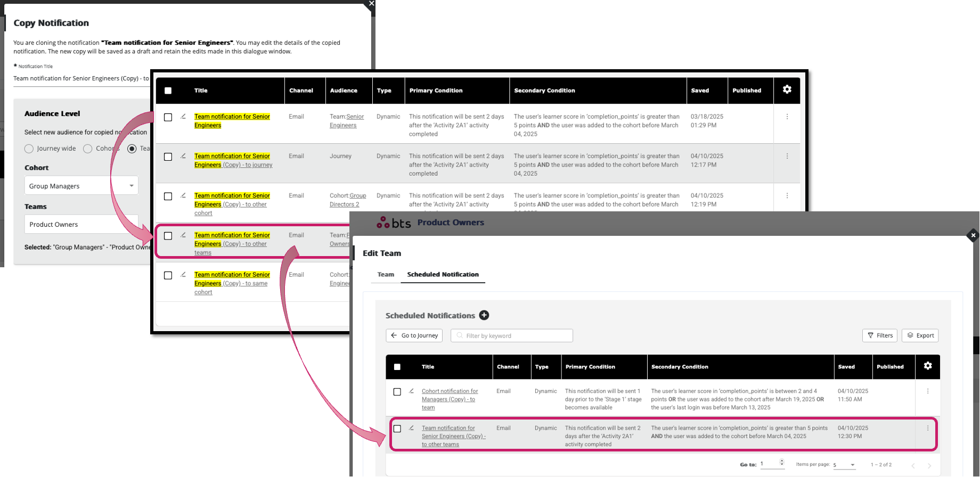Screen dimensions: 980x477
Task: Open 'Team:Senior Engineers' audience link
Action: pyautogui.click(x=347, y=121)
